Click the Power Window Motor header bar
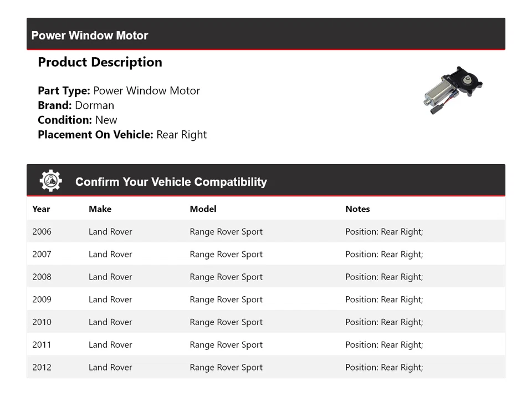The height and width of the screenshot is (396, 532). (x=265, y=34)
